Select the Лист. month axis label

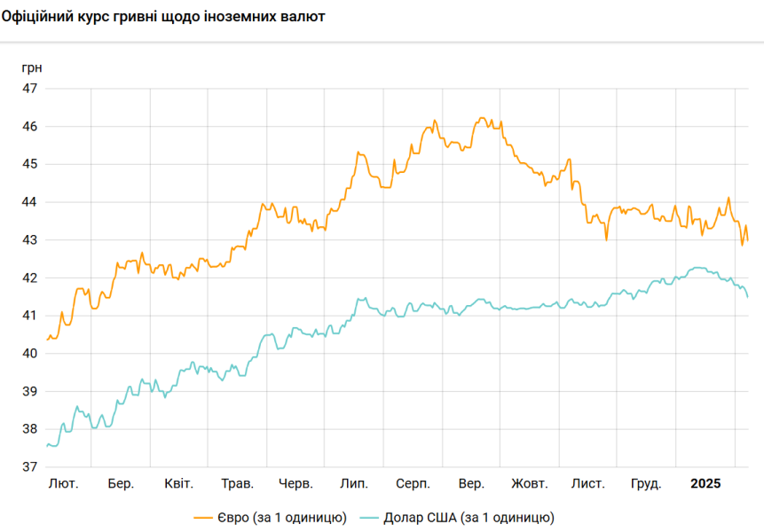tap(588, 484)
